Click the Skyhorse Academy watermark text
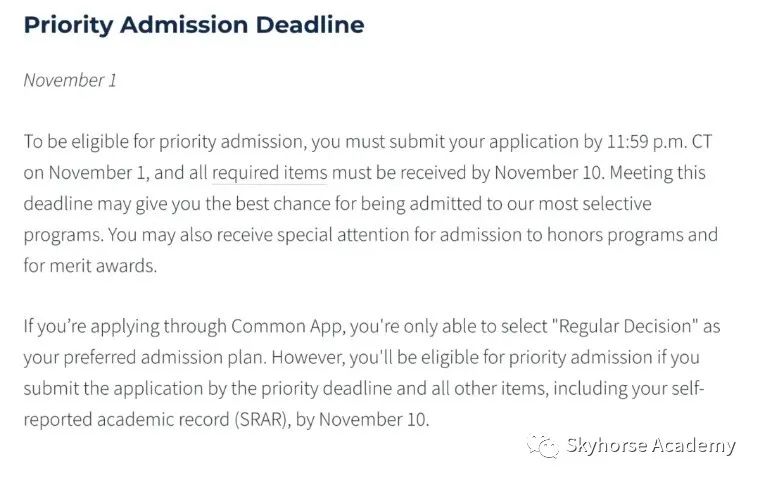The image size is (760, 480). pos(650,446)
